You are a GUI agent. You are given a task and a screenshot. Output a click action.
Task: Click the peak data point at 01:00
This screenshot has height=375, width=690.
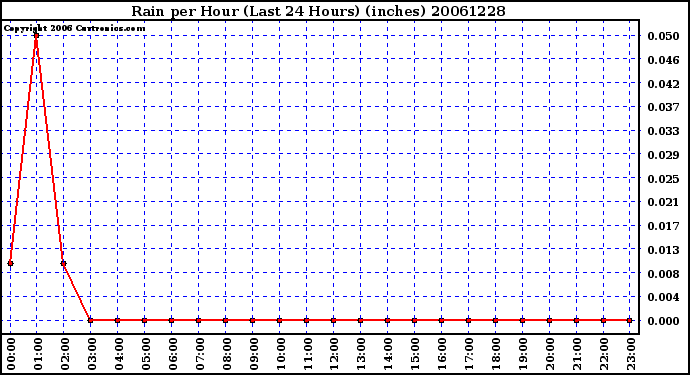point(37,36)
